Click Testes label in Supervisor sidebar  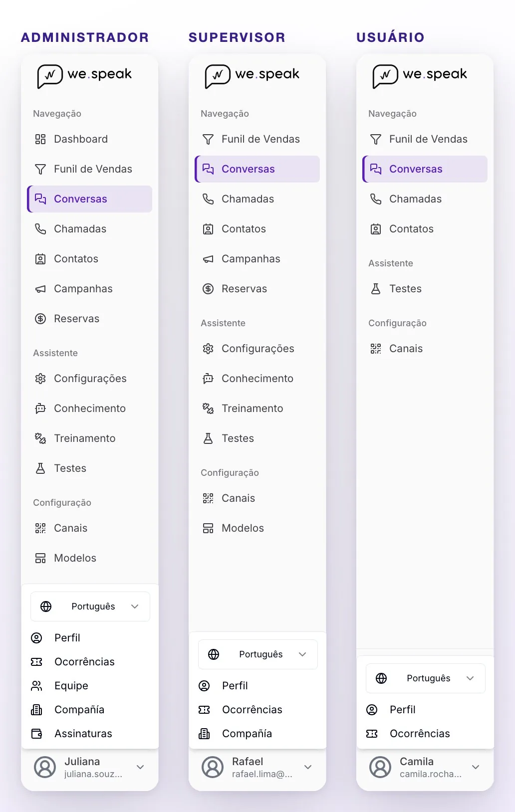(x=238, y=438)
